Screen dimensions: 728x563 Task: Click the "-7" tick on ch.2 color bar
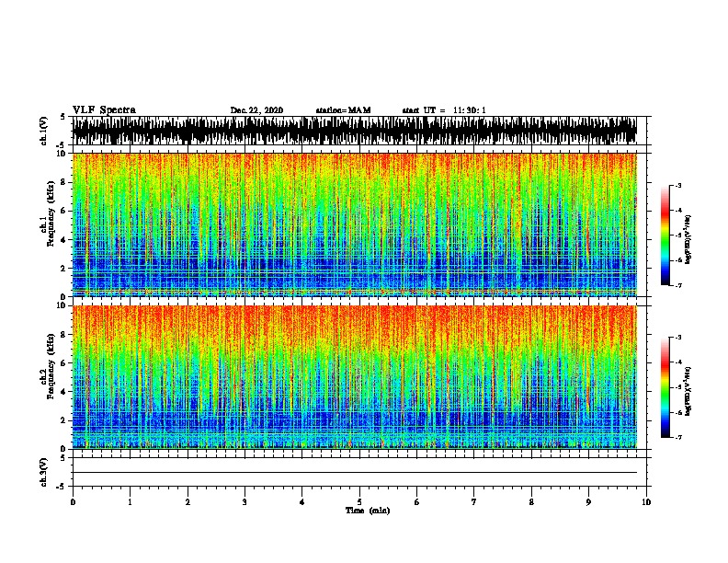pyautogui.click(x=678, y=437)
